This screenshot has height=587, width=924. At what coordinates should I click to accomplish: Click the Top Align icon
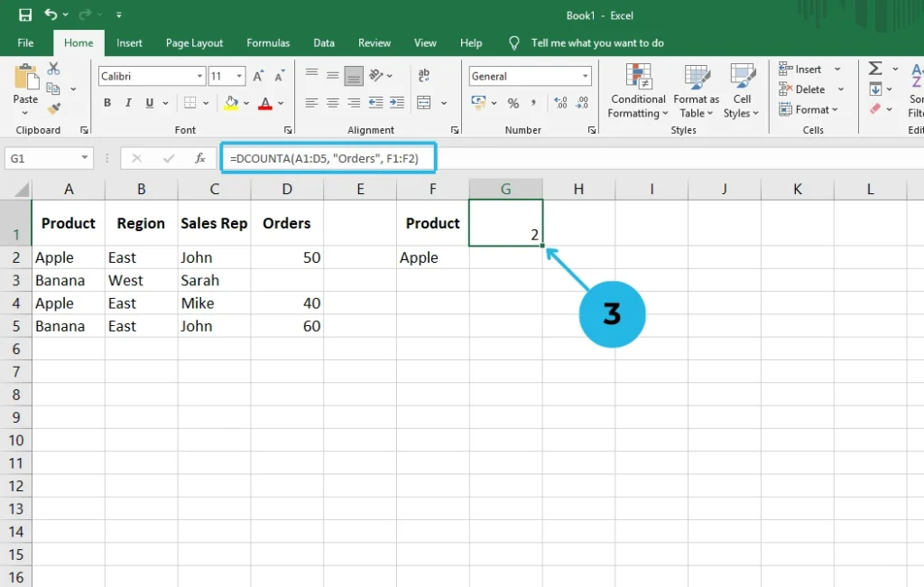tap(311, 74)
